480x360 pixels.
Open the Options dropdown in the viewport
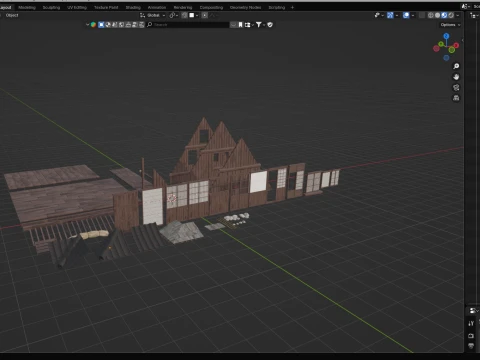pyautogui.click(x=450, y=25)
